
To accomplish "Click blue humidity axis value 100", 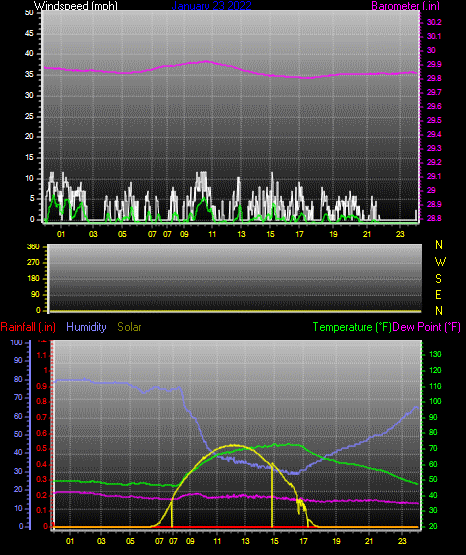I will pyautogui.click(x=17, y=342).
